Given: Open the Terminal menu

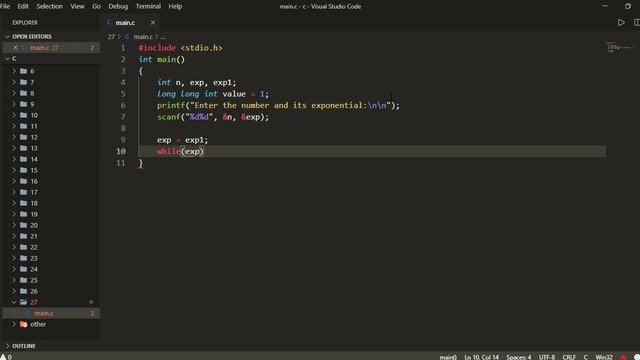Looking at the screenshot, I should click(x=148, y=6).
